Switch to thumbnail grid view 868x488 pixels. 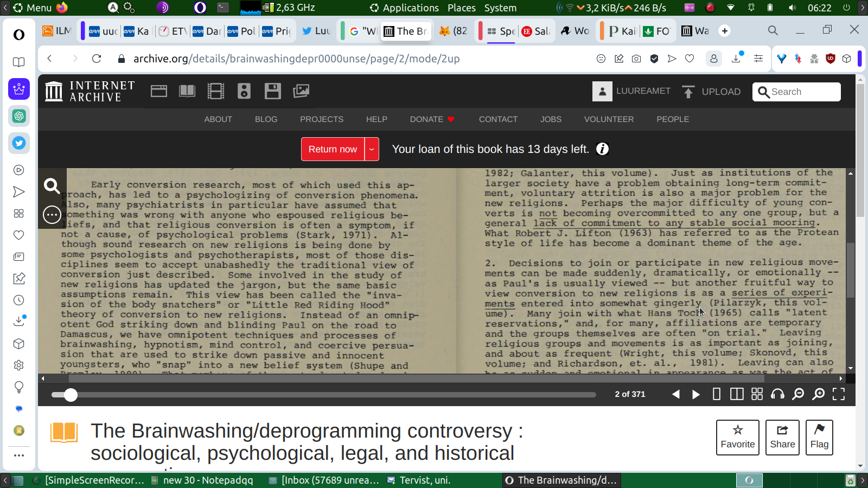point(757,394)
